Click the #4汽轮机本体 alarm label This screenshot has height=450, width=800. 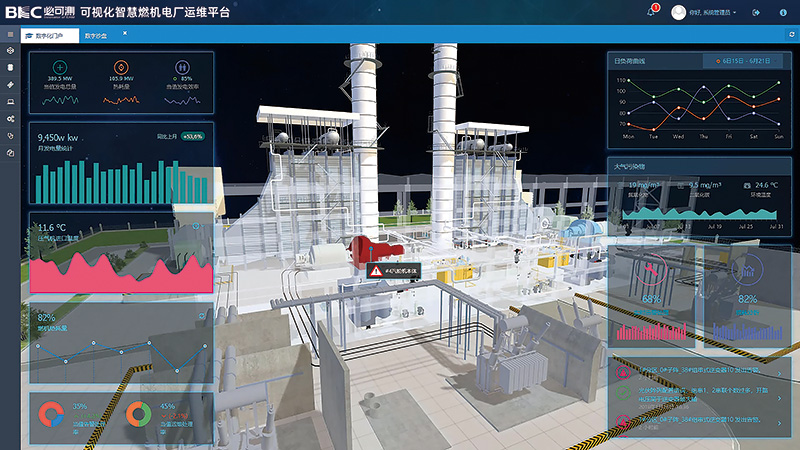393,271
